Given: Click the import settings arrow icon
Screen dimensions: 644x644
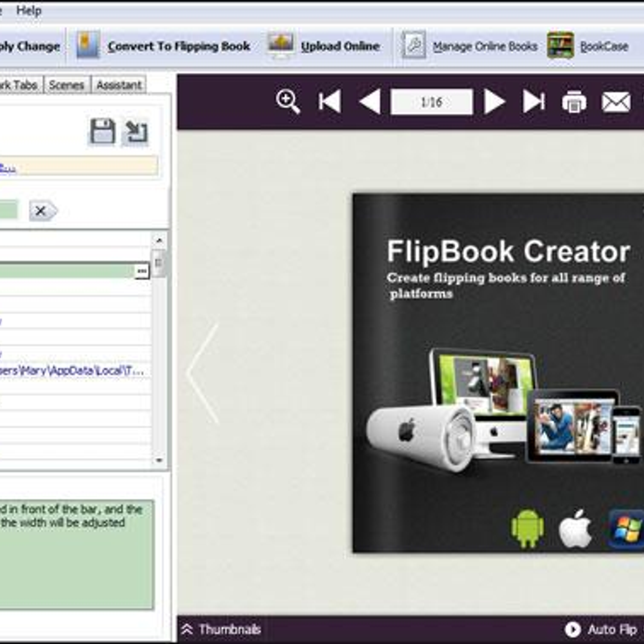Looking at the screenshot, I should tap(136, 131).
